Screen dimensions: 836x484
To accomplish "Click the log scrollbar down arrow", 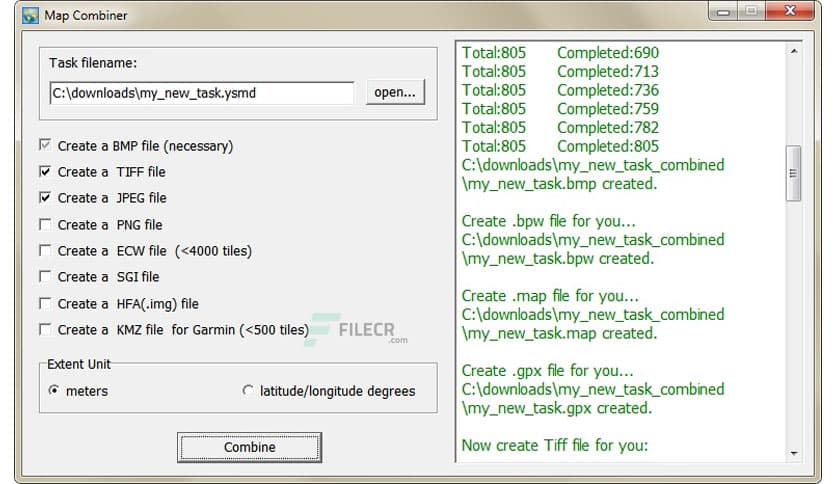I will tap(794, 453).
